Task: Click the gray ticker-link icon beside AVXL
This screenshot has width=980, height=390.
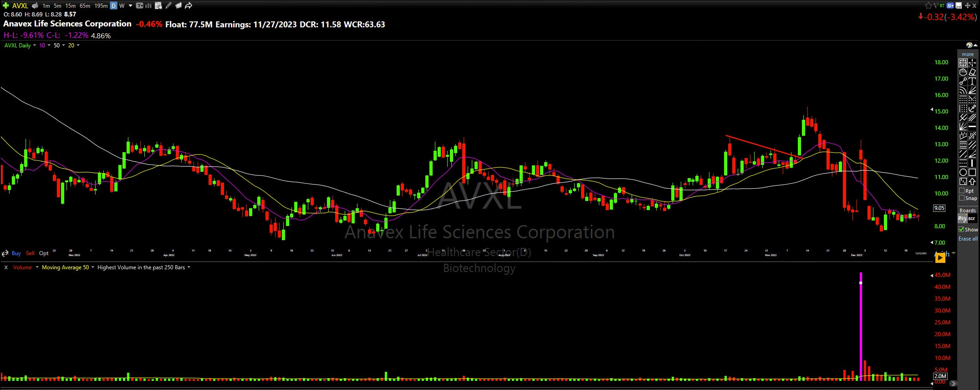Action: [x=35, y=6]
